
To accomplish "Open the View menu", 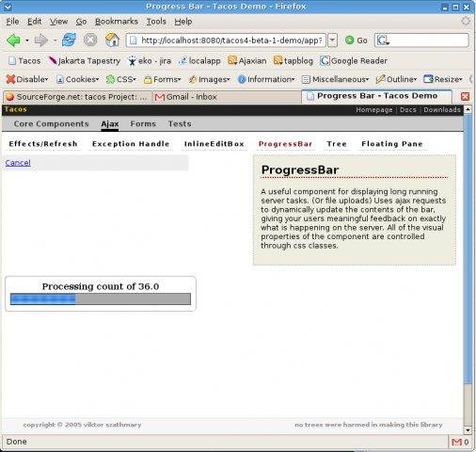I will [x=58, y=22].
